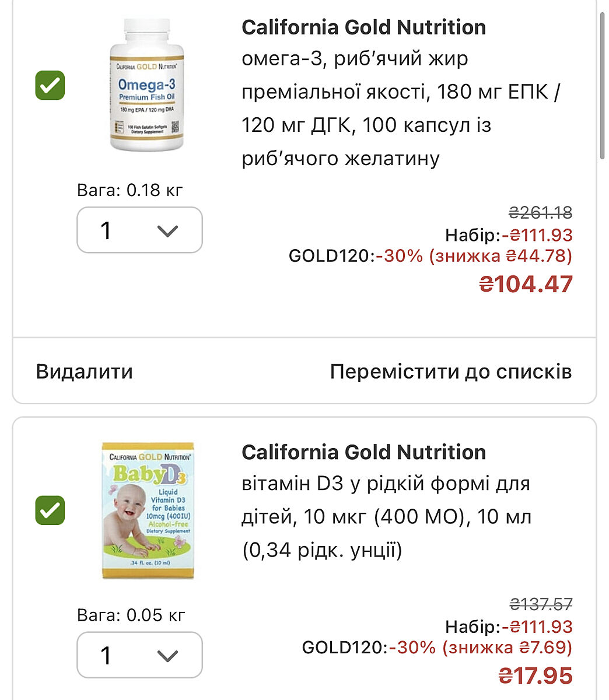Viewport: 609px width, 700px height.
Task: Open the вітамін D3 product description link
Action: click(385, 517)
